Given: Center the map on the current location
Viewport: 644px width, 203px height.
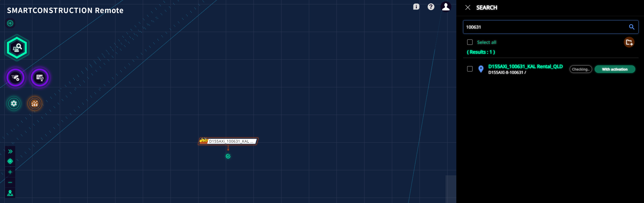Looking at the screenshot, I should 10,161.
